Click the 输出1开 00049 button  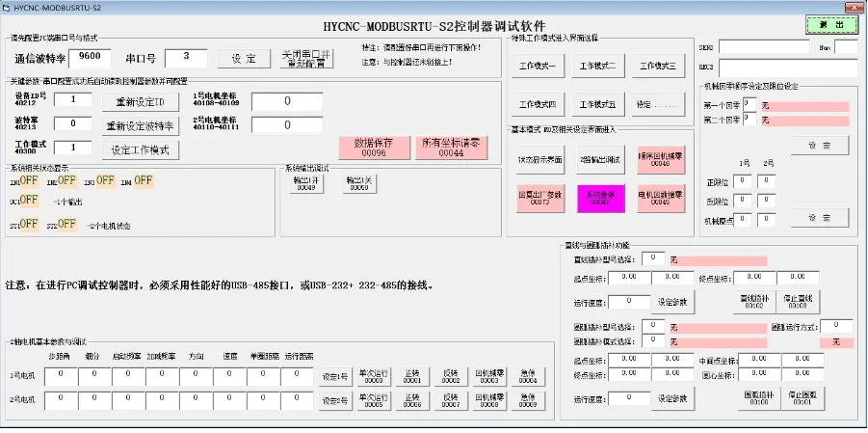pyautogui.click(x=306, y=184)
